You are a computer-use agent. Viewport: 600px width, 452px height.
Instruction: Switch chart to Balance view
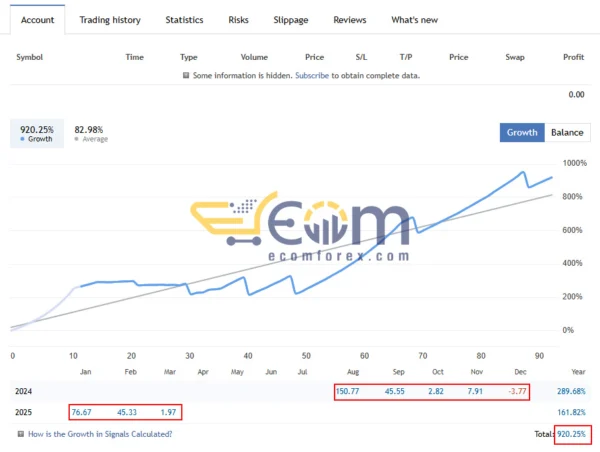click(567, 132)
